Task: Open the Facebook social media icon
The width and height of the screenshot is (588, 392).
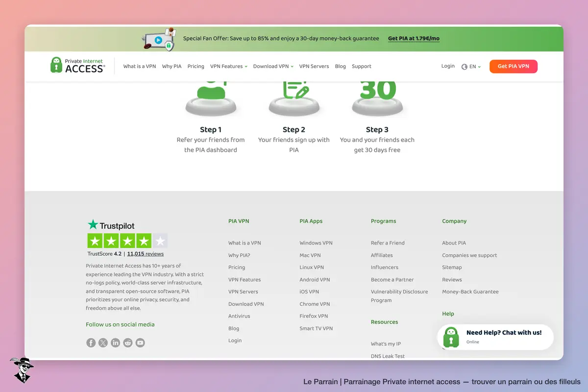Action: [x=91, y=343]
